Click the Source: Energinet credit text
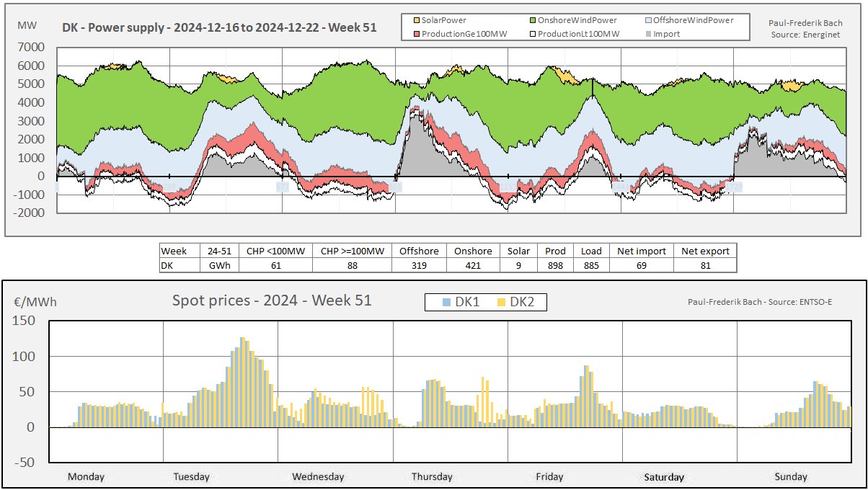 tap(805, 35)
